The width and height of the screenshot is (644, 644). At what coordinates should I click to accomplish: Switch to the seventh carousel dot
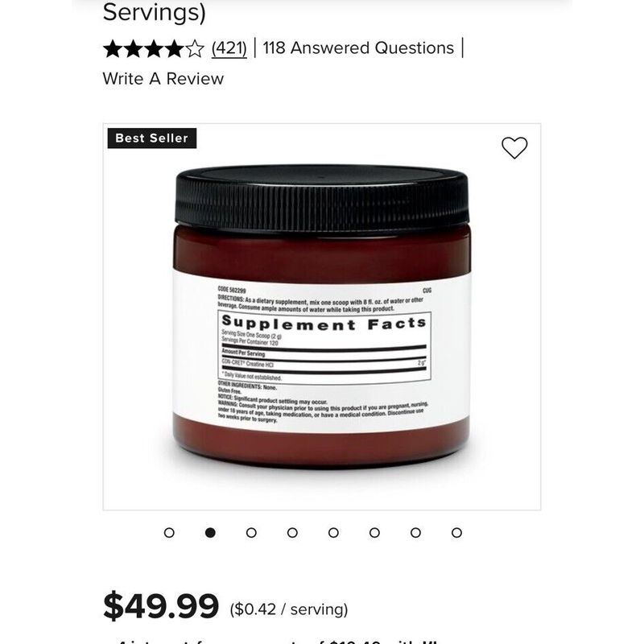[x=415, y=533]
